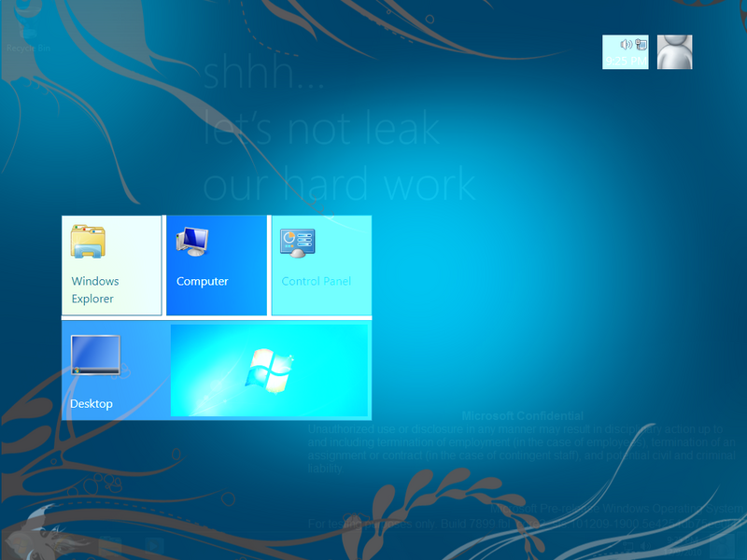Screen dimensions: 747x560
Task: Open the Windows Explorer tile
Action: [x=111, y=265]
